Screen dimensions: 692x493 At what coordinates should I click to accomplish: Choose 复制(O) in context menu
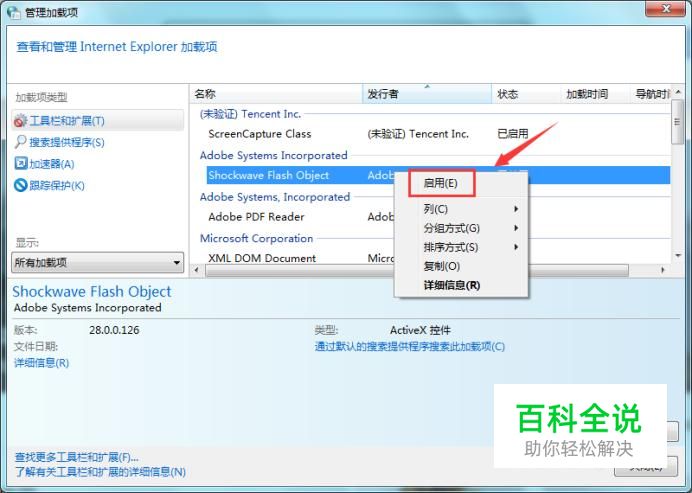click(461, 266)
